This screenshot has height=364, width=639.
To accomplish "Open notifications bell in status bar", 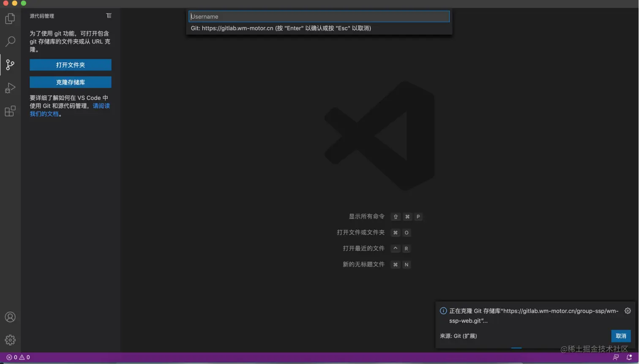I will coord(629,357).
